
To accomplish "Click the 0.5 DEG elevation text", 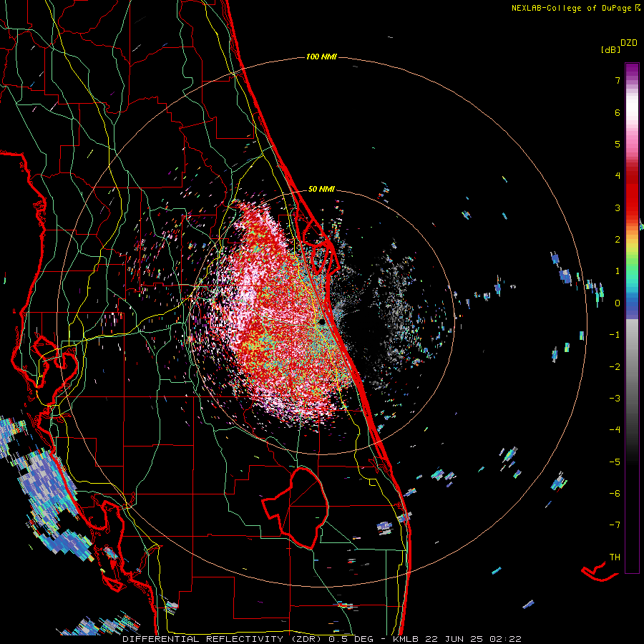I will (351, 639).
